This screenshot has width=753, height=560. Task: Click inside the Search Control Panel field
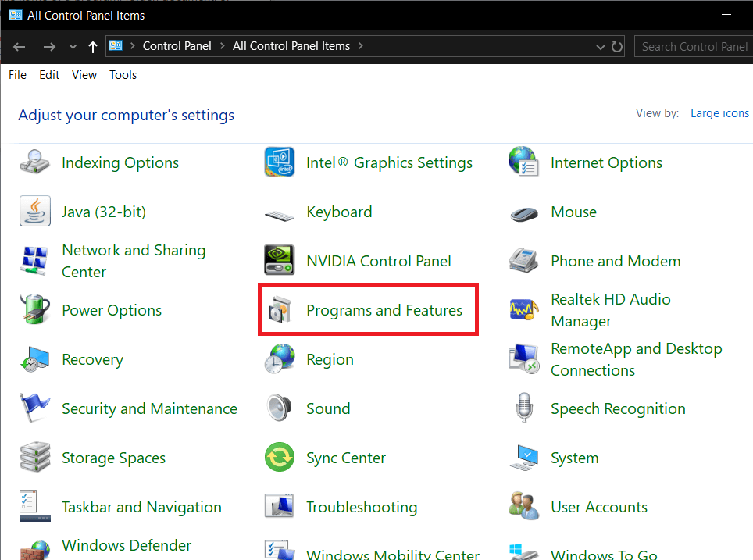[x=693, y=46]
